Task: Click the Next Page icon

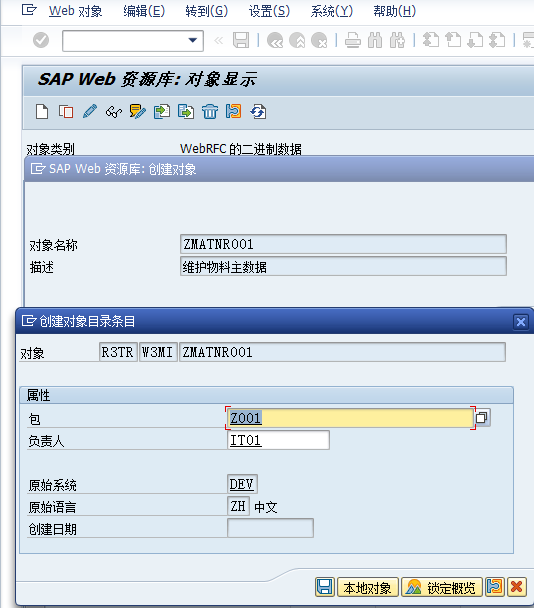Action: point(475,40)
